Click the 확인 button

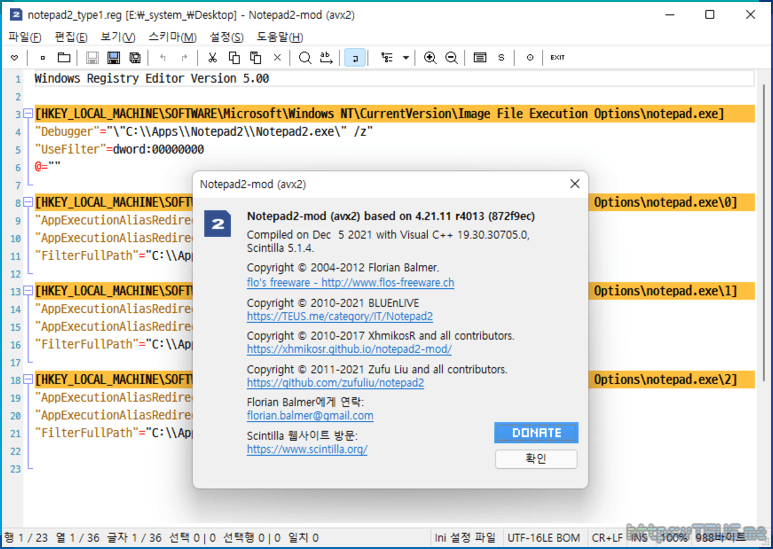coord(536,459)
